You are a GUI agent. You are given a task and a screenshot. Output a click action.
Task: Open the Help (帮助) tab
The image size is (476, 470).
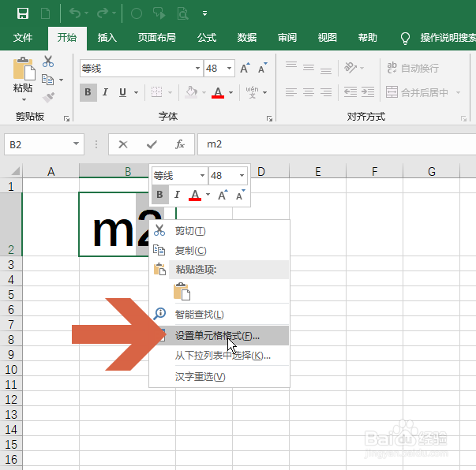coord(367,38)
